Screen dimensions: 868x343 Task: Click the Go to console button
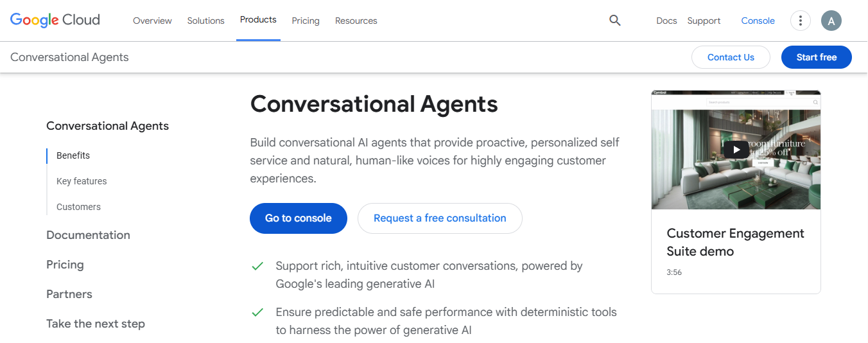pos(299,218)
